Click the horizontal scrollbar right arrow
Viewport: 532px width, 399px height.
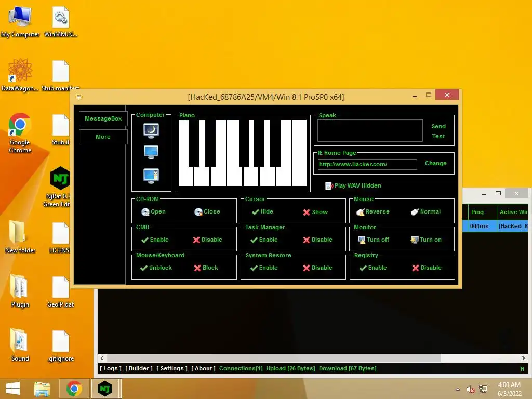pyautogui.click(x=523, y=358)
